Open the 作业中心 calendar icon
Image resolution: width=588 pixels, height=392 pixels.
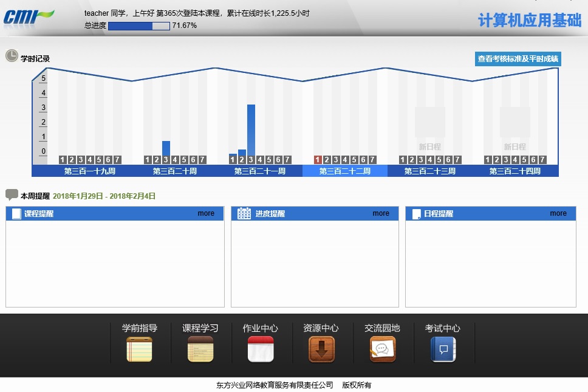coord(261,349)
